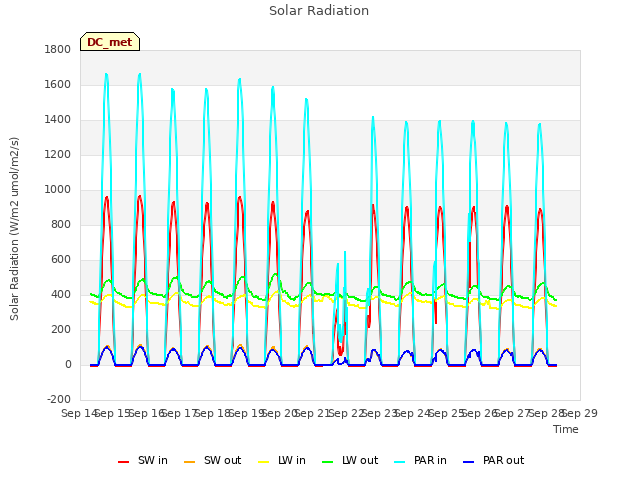Click the orange SW out legend swatch
This screenshot has width=640, height=480.
189,462
